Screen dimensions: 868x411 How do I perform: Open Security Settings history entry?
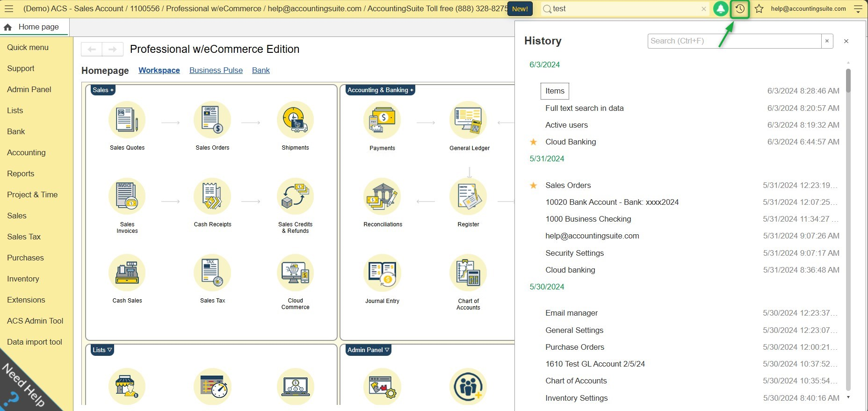574,253
